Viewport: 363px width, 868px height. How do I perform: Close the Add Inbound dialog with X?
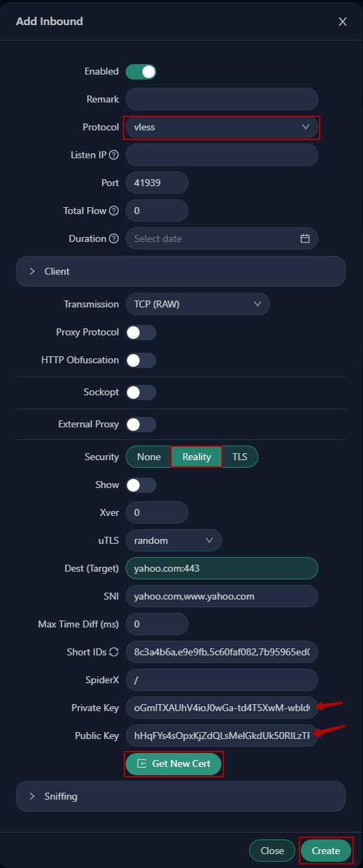343,22
